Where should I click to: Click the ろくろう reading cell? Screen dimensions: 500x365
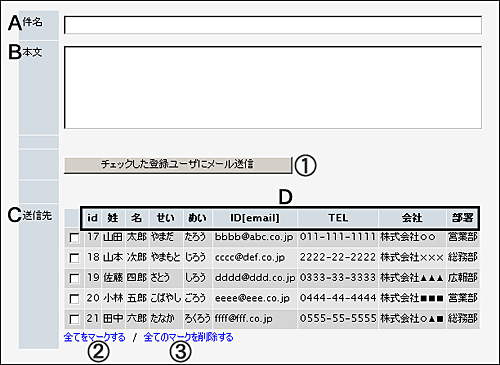tap(198, 318)
